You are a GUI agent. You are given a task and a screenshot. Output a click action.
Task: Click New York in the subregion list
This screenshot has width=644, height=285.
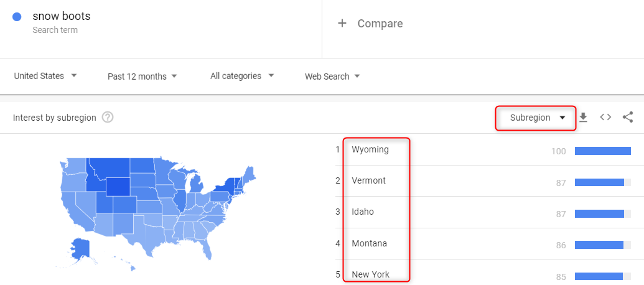pyautogui.click(x=370, y=274)
